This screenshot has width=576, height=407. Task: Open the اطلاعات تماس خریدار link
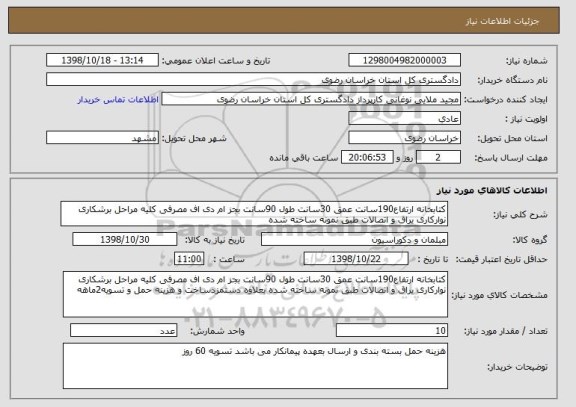(118, 100)
